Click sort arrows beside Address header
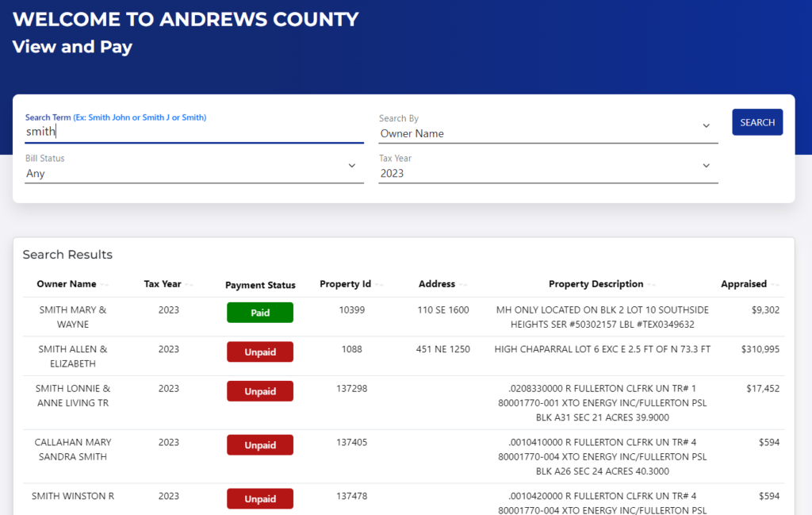This screenshot has width=812, height=515. (463, 285)
